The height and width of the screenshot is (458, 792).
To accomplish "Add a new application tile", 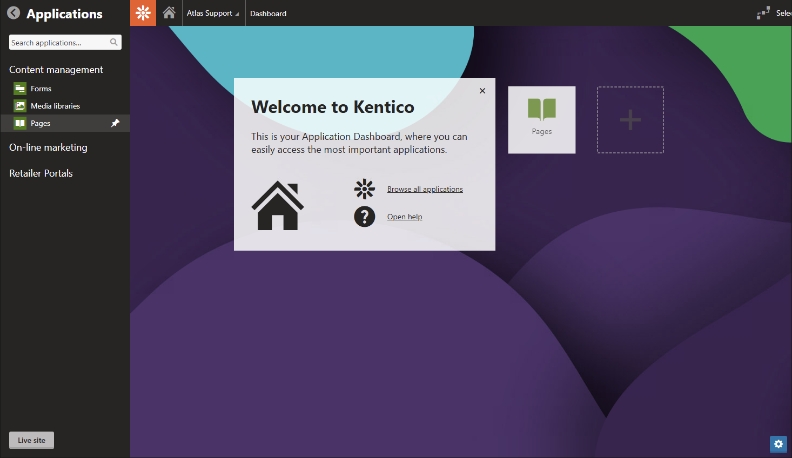I will coord(630,120).
